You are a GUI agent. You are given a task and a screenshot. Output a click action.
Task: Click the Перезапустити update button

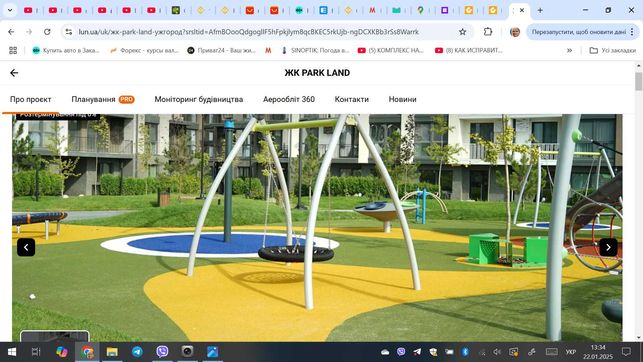(x=578, y=32)
